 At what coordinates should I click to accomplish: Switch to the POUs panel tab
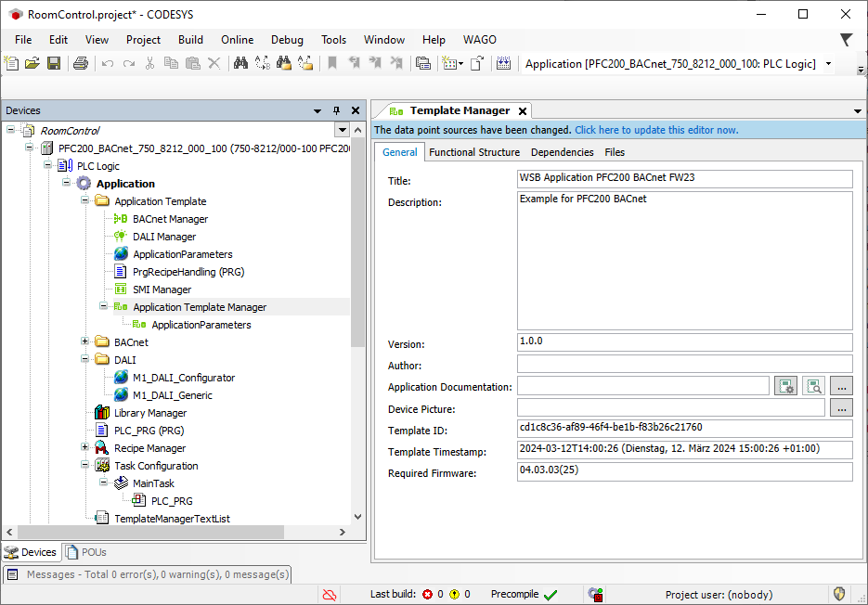[x=85, y=552]
